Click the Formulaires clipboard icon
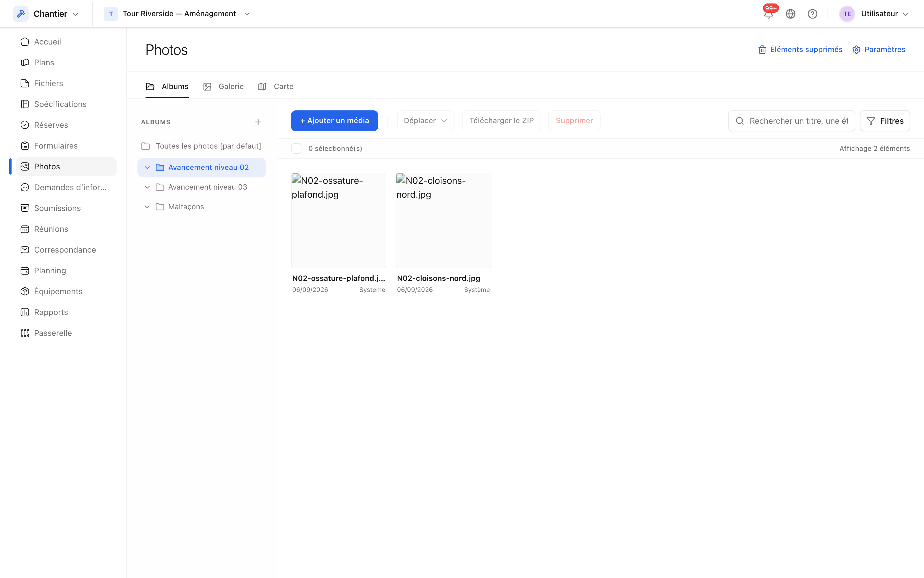This screenshot has width=924, height=578. [x=25, y=146]
